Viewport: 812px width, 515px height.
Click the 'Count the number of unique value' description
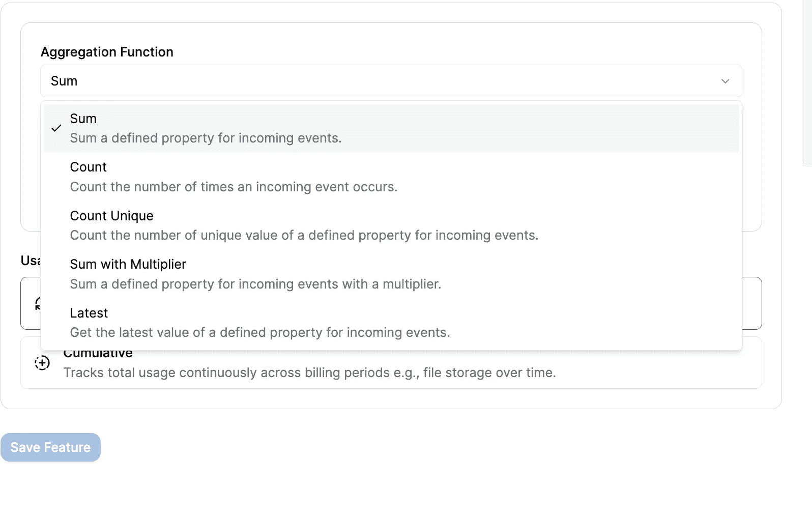pos(304,236)
